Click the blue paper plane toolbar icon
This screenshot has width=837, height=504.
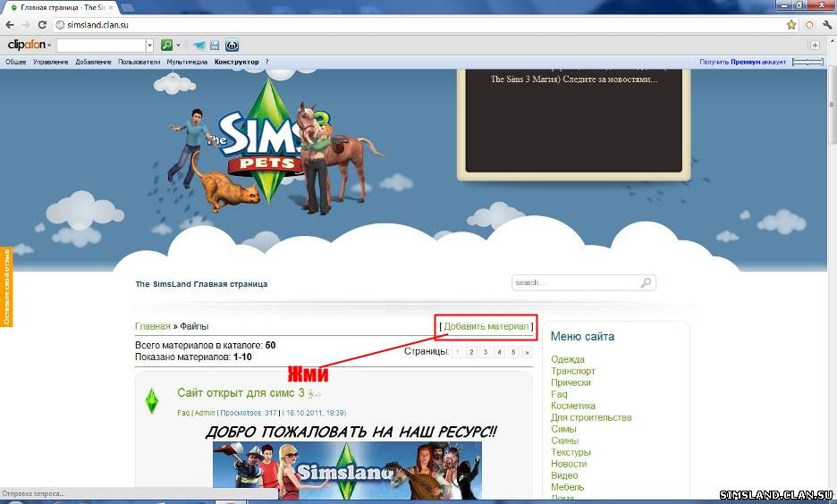coord(199,46)
